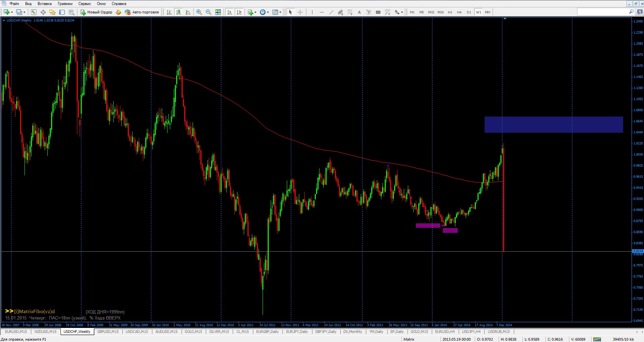Image resolution: width=644 pixels, height=342 pixels.
Task: Open the Сервис menu
Action: click(x=85, y=4)
